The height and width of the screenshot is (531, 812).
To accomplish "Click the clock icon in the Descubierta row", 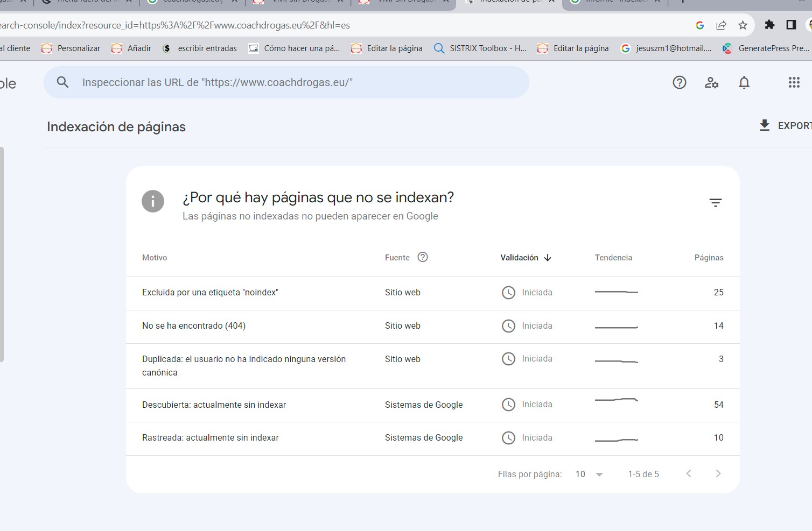I will point(508,405).
